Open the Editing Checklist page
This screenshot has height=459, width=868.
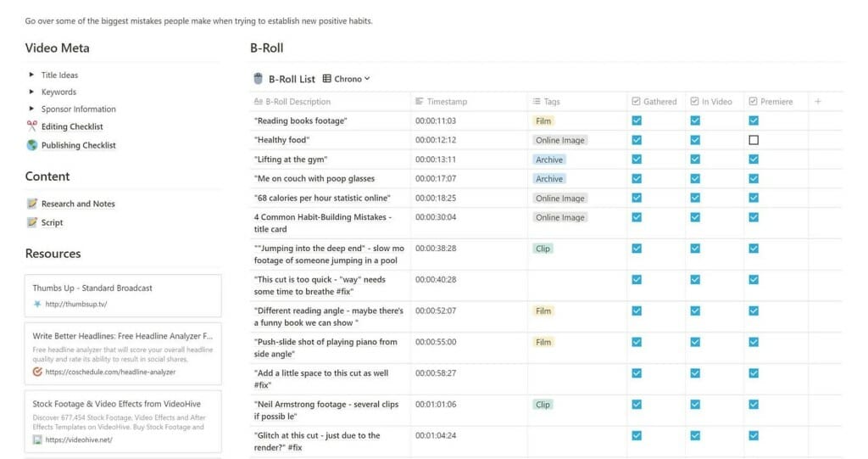click(x=72, y=126)
